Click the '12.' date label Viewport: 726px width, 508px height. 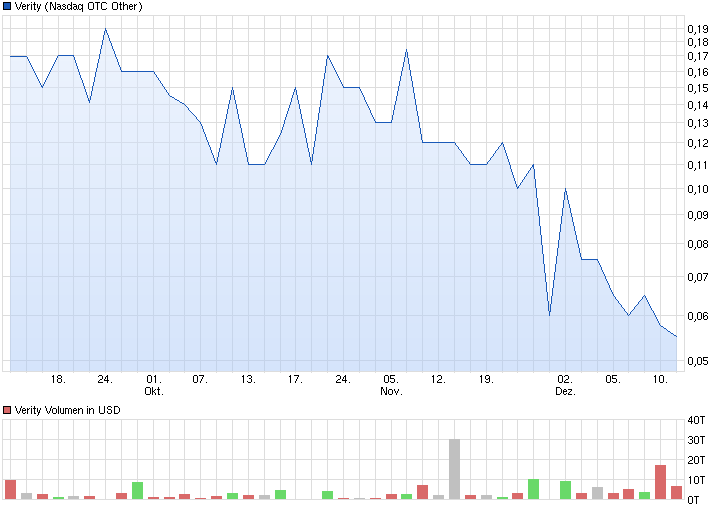(x=438, y=379)
